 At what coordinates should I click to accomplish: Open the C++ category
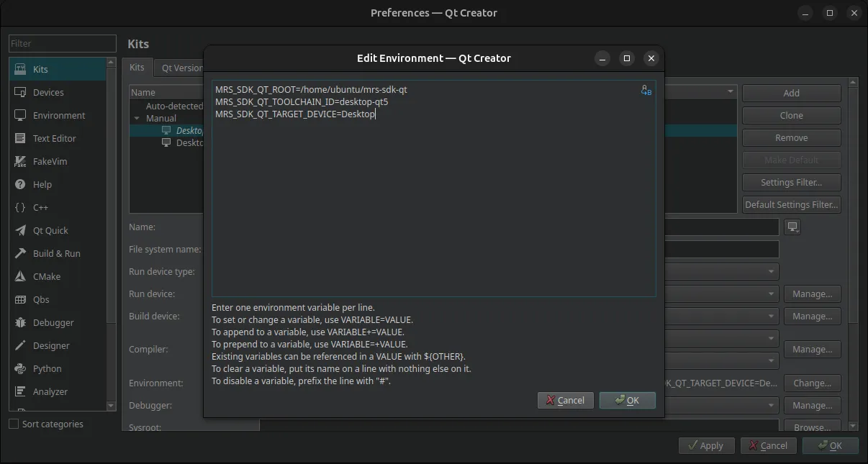coord(58,207)
